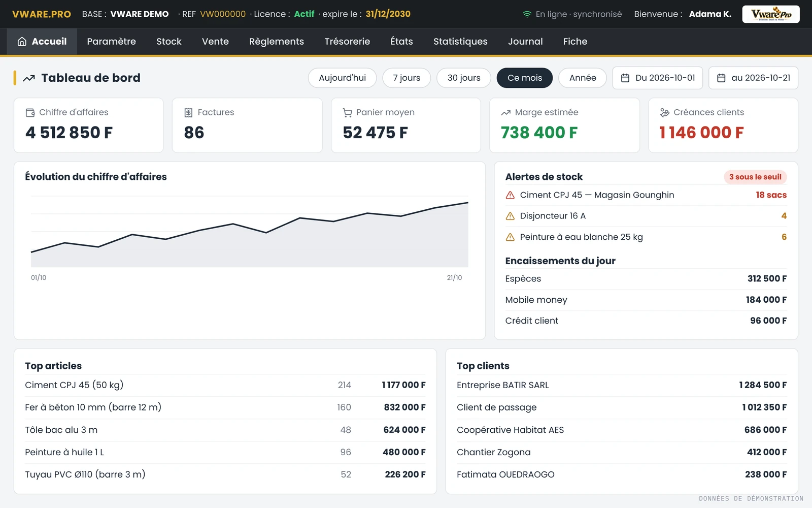Select the 30 jours period filter

(x=464, y=78)
